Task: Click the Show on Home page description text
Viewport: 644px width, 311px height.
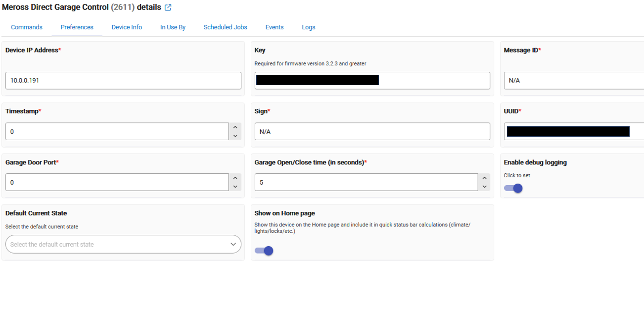Action: tap(363, 228)
